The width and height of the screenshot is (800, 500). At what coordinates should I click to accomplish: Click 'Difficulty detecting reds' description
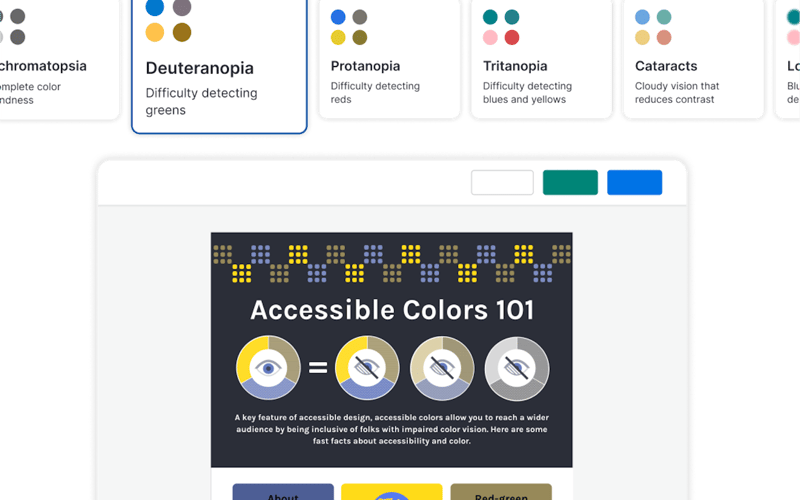(x=375, y=92)
